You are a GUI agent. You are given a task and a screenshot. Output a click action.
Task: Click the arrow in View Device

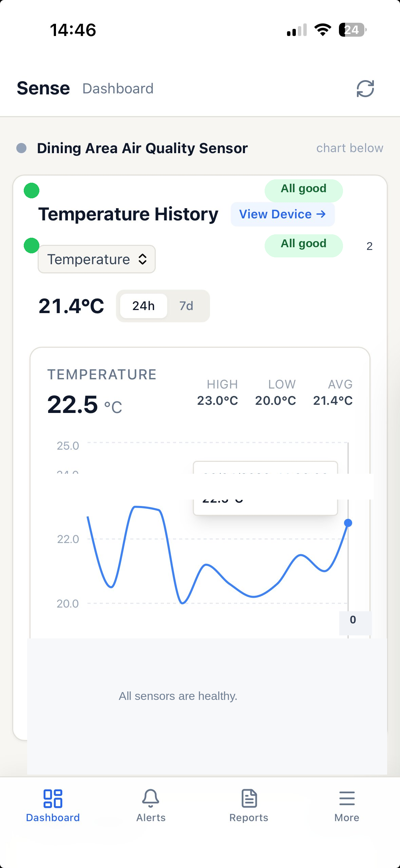pyautogui.click(x=321, y=214)
